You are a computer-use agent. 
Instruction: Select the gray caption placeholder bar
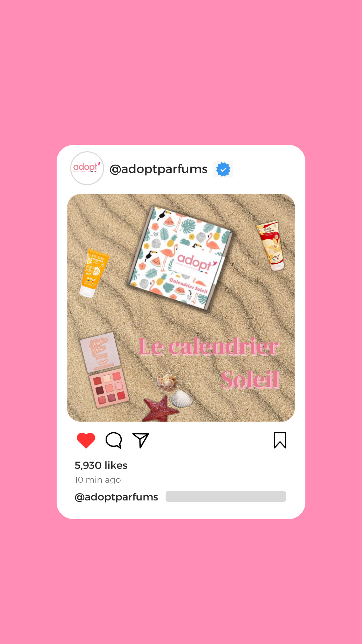(226, 496)
